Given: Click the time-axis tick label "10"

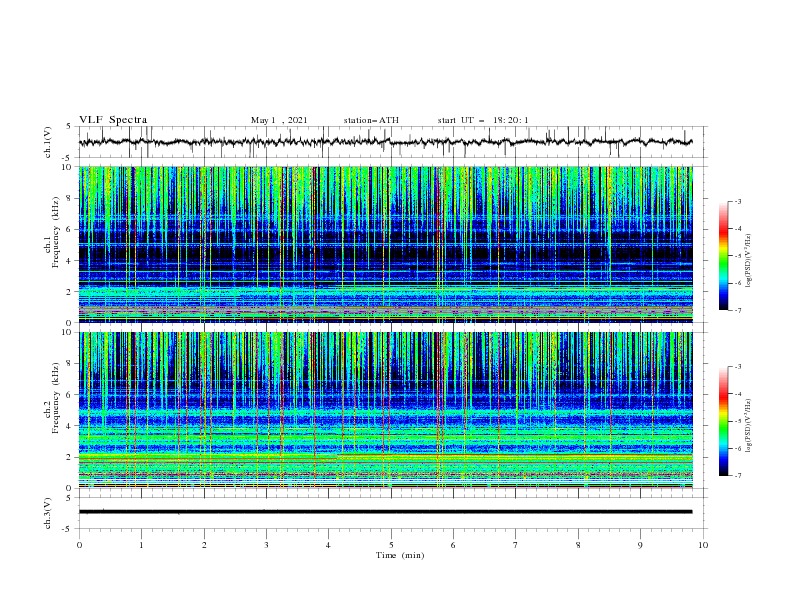Looking at the screenshot, I should (x=703, y=545).
